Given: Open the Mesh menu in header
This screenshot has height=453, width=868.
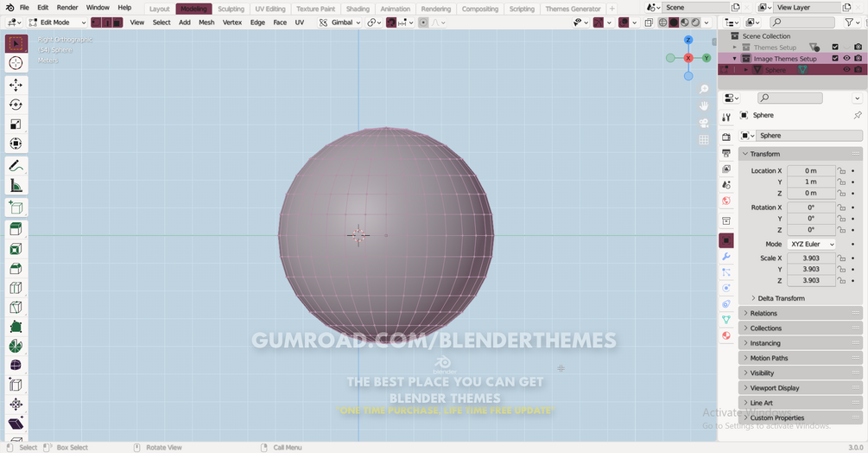Looking at the screenshot, I should click(x=206, y=22).
